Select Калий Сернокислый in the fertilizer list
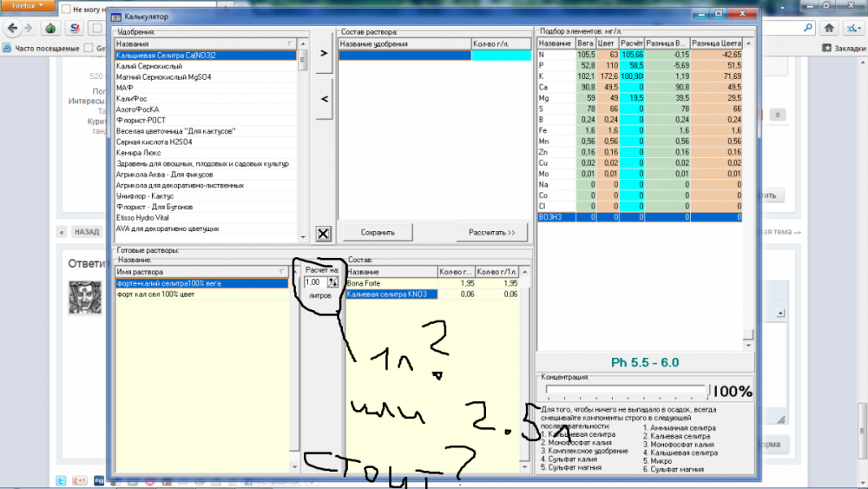The width and height of the screenshot is (868, 489). click(x=206, y=66)
